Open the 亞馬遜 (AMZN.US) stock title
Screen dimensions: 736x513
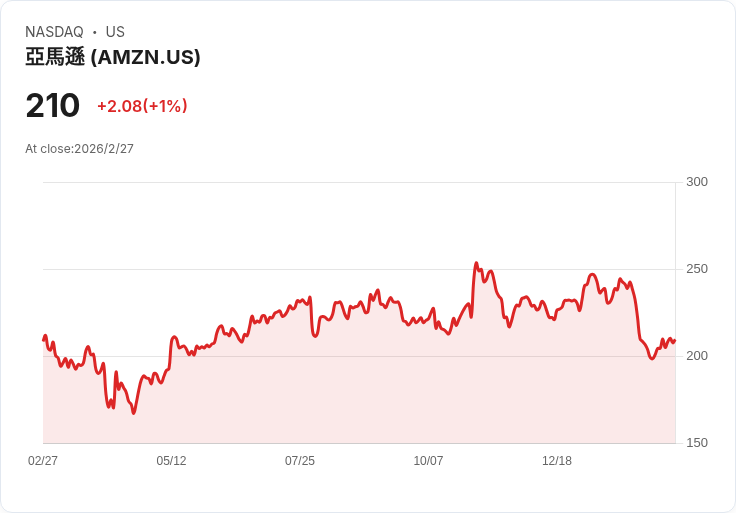(x=113, y=57)
